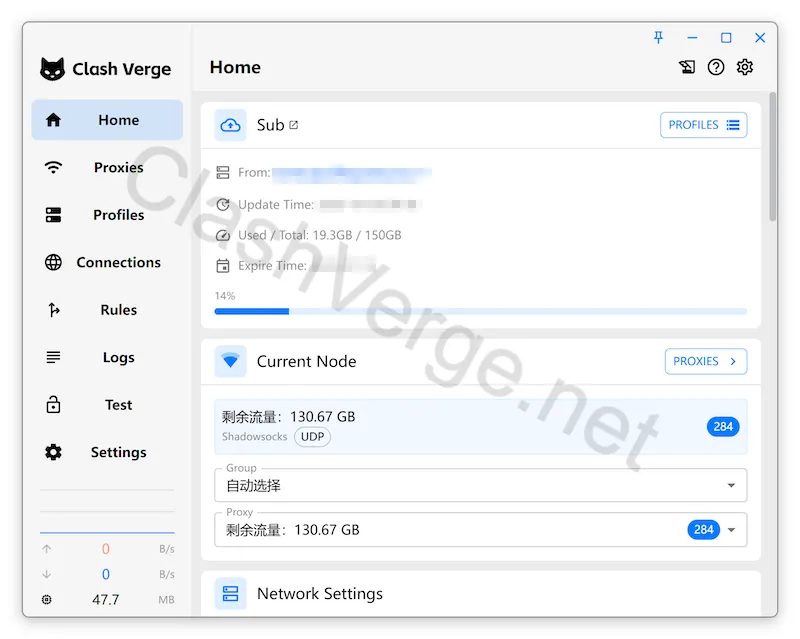Pin the window on top
800x639 pixels.
[658, 37]
